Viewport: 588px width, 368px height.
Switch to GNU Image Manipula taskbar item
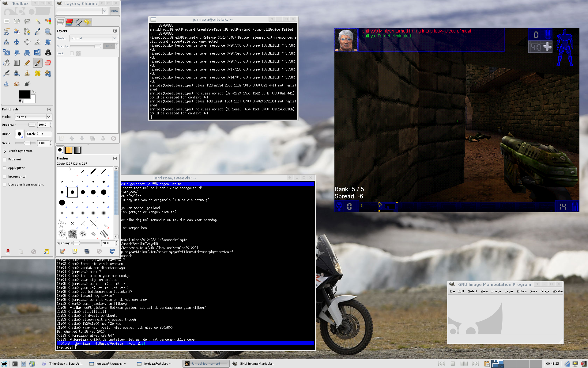[254, 364]
